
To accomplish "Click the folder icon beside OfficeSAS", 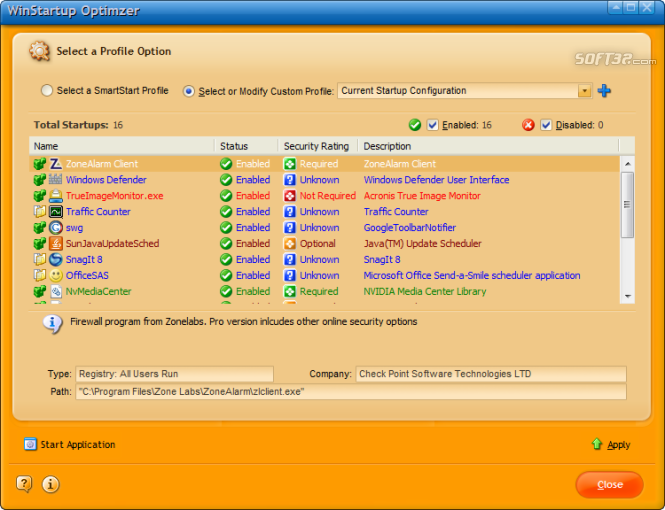I will tap(39, 276).
